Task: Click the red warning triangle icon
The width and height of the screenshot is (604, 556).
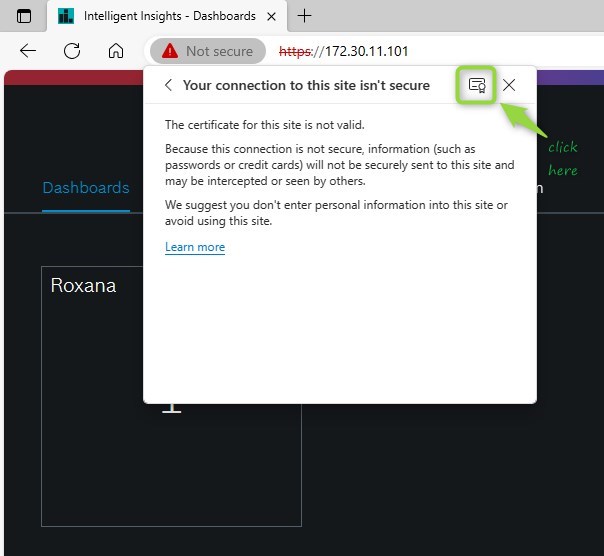Action: click(x=170, y=51)
